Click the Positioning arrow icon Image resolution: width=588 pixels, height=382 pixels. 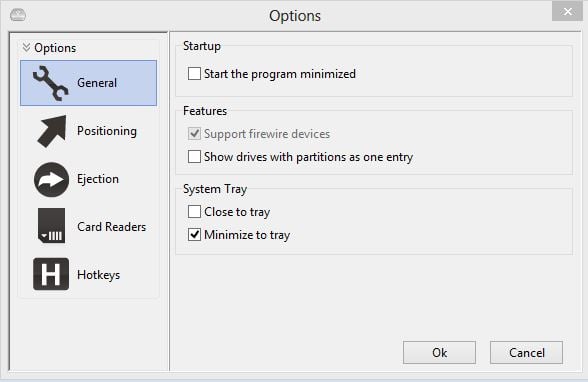[51, 131]
